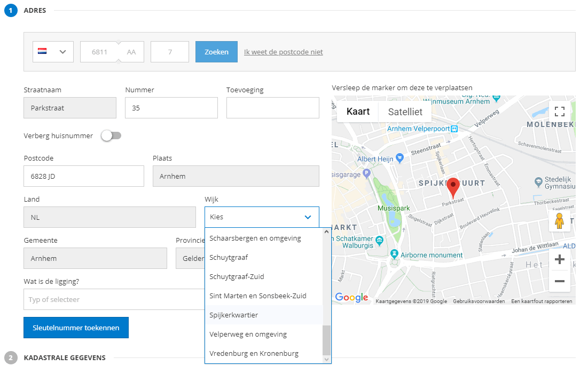588x366 pixels.
Task: Click the Musispark label on the map
Action: pos(394,208)
